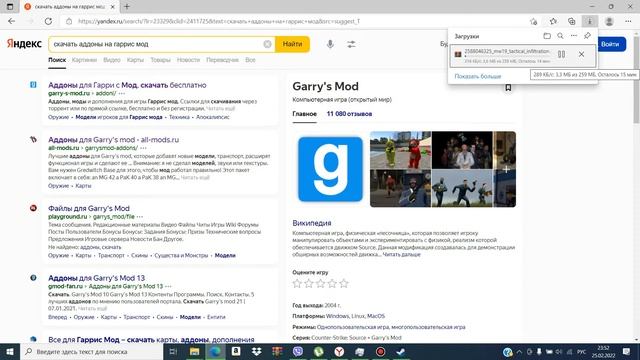Open result 'Аддоны для Гарри с Мод, скачать бесплатно'
The height and width of the screenshot is (360, 640).
pos(127,85)
